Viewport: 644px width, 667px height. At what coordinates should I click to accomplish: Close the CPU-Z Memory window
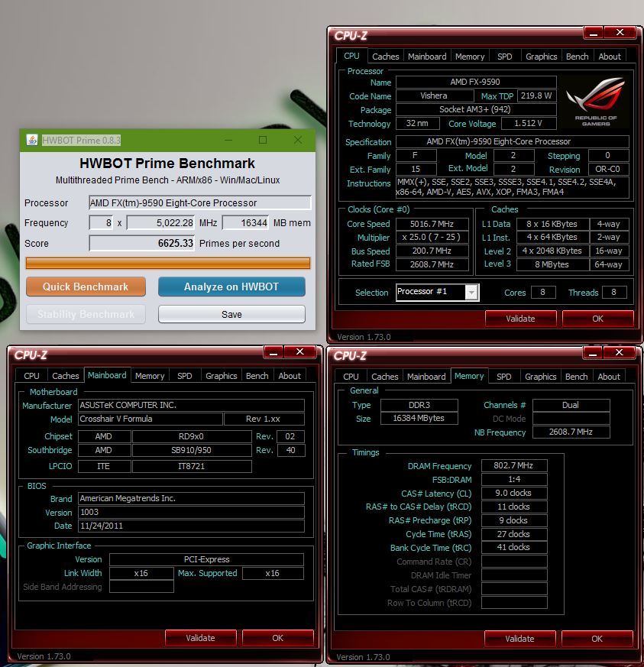pos(620,353)
